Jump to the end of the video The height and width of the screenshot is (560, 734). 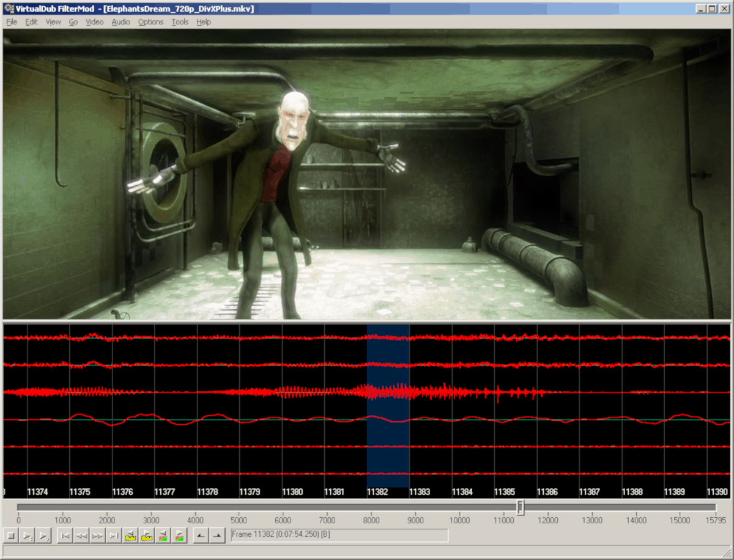[x=114, y=536]
